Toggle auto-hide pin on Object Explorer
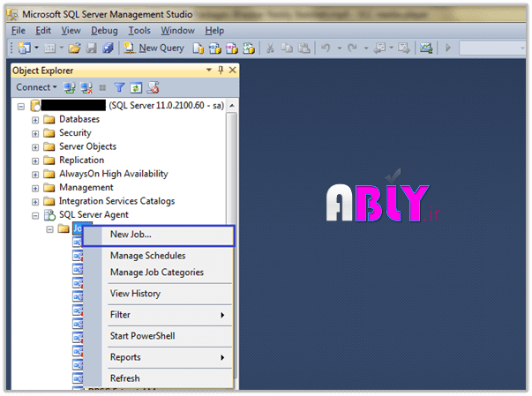The width and height of the screenshot is (532, 396). pyautogui.click(x=221, y=70)
